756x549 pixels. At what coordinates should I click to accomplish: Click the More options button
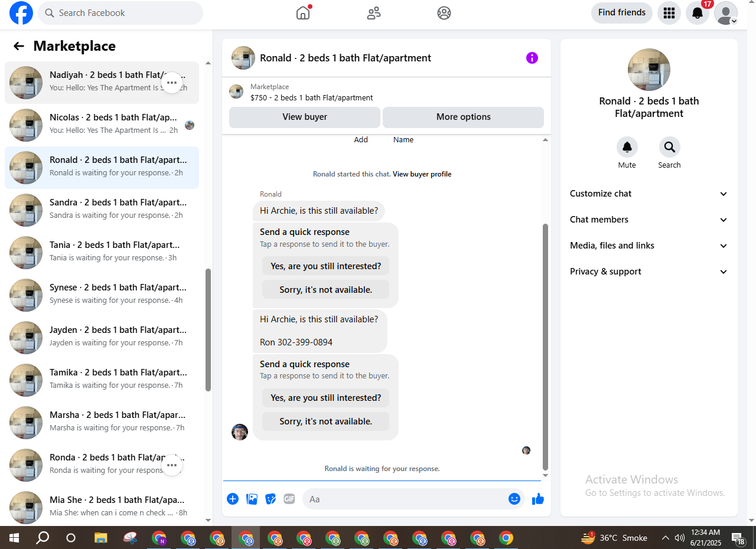[x=464, y=117]
